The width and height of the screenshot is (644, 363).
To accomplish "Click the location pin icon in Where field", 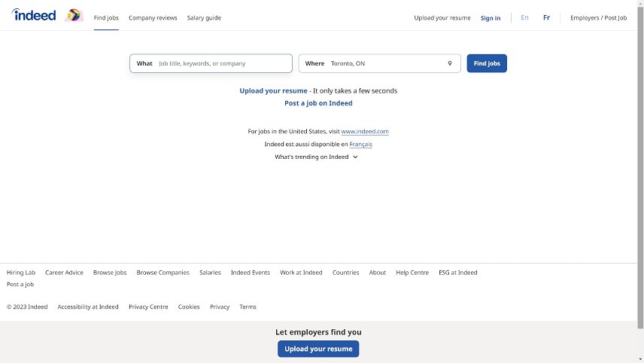I will [450, 63].
